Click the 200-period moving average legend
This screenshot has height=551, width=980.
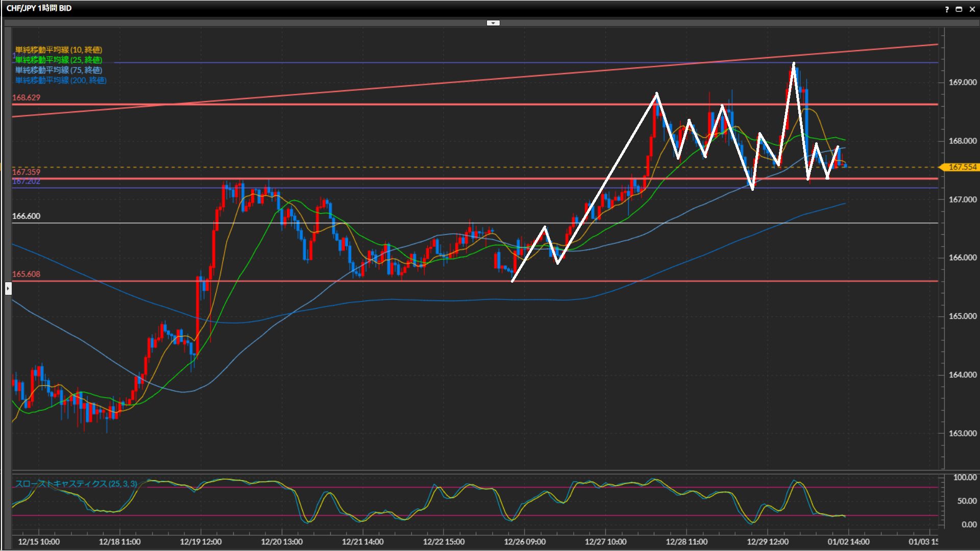pyautogui.click(x=61, y=80)
